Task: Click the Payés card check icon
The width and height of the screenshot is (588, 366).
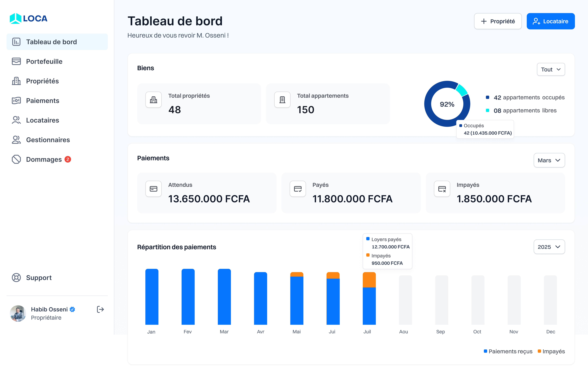Action: point(298,189)
